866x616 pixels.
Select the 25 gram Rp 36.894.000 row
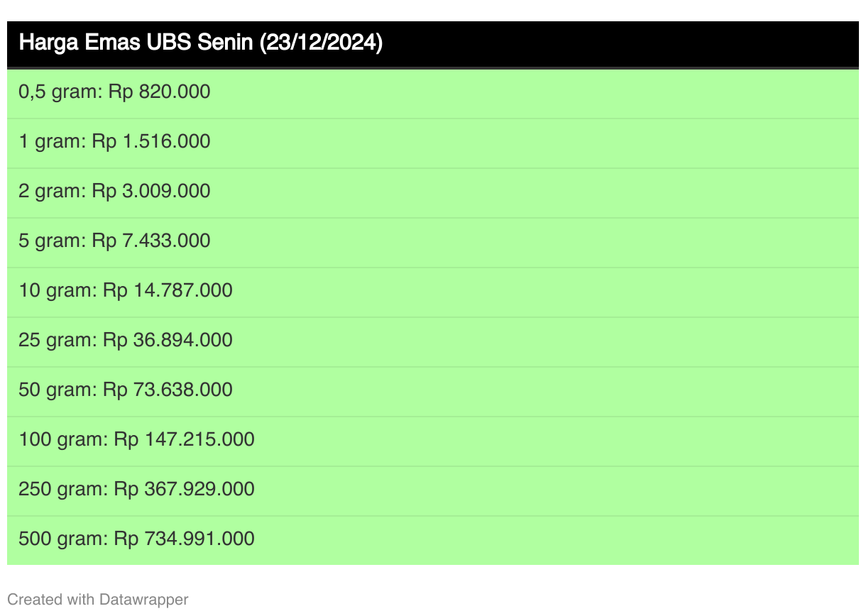pyautogui.click(x=433, y=341)
